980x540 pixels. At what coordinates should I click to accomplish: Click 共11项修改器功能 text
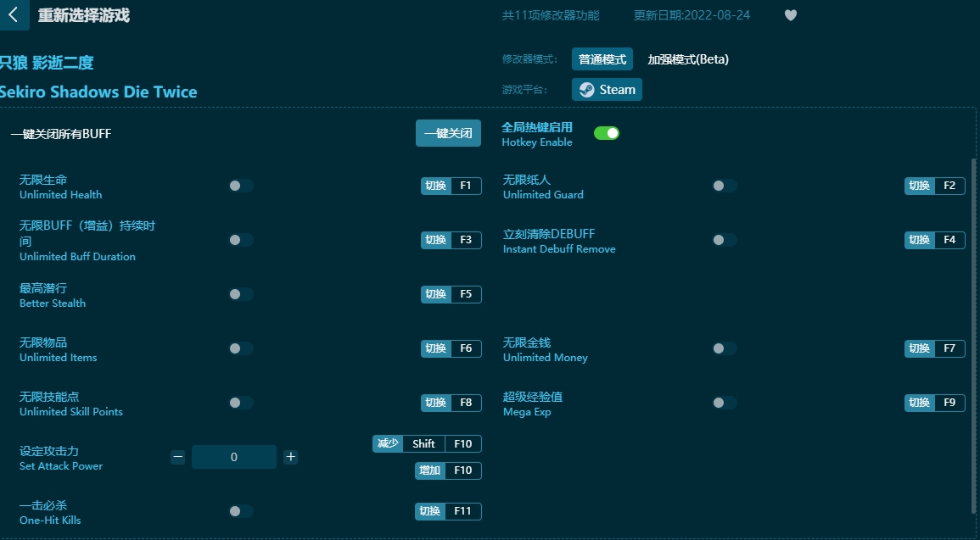click(551, 15)
